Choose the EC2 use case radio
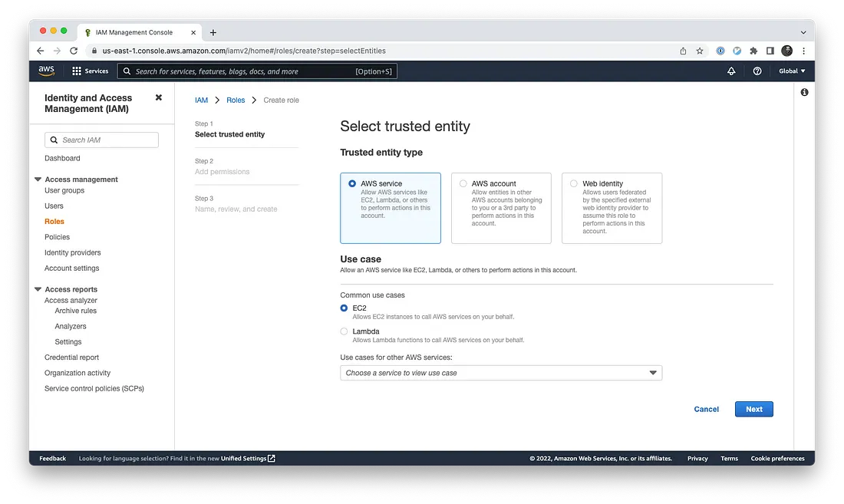 click(344, 308)
